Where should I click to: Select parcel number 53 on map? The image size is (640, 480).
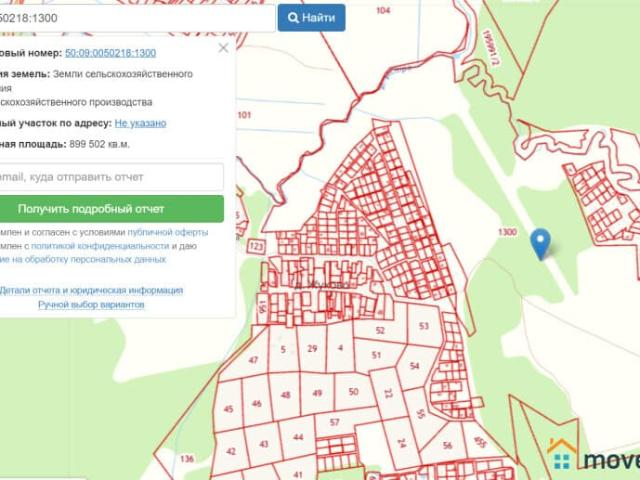point(424,326)
